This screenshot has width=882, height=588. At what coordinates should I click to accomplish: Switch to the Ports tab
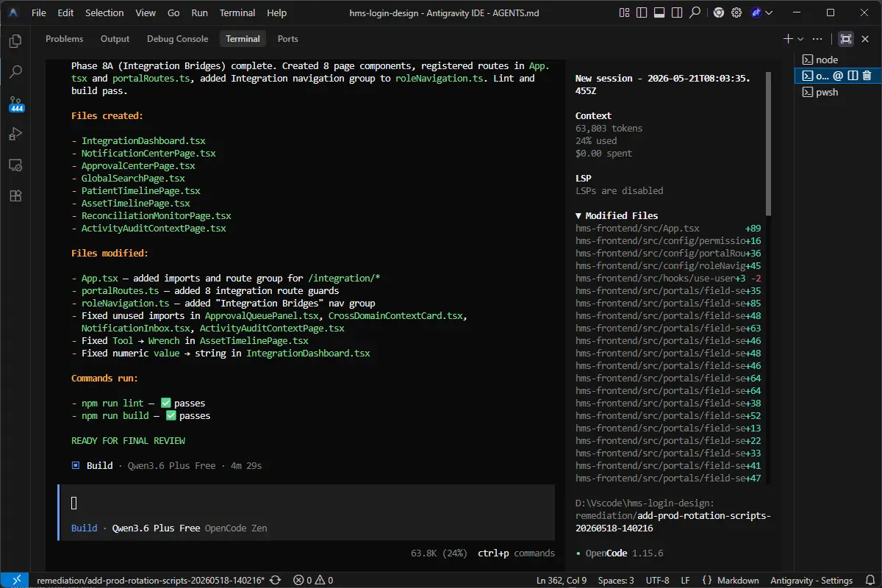click(288, 39)
